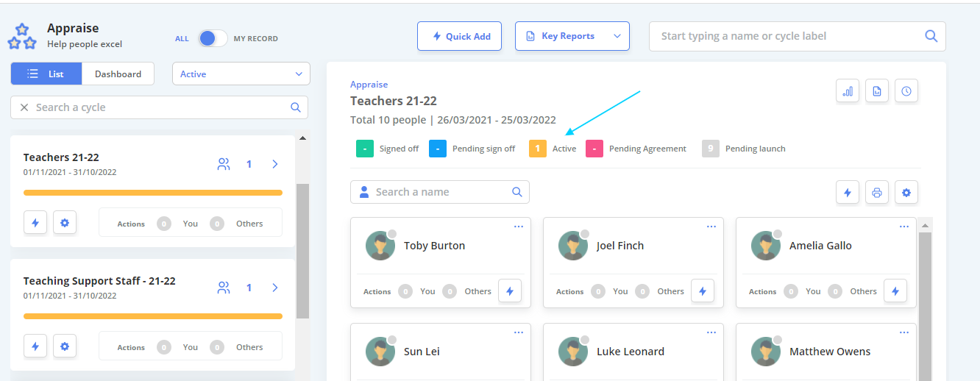This screenshot has height=381, width=980.
Task: Filter by Pending launch status
Action: pos(744,149)
